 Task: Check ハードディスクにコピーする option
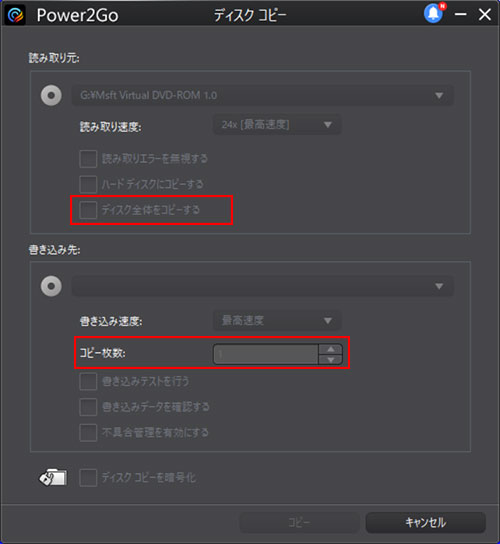(88, 184)
